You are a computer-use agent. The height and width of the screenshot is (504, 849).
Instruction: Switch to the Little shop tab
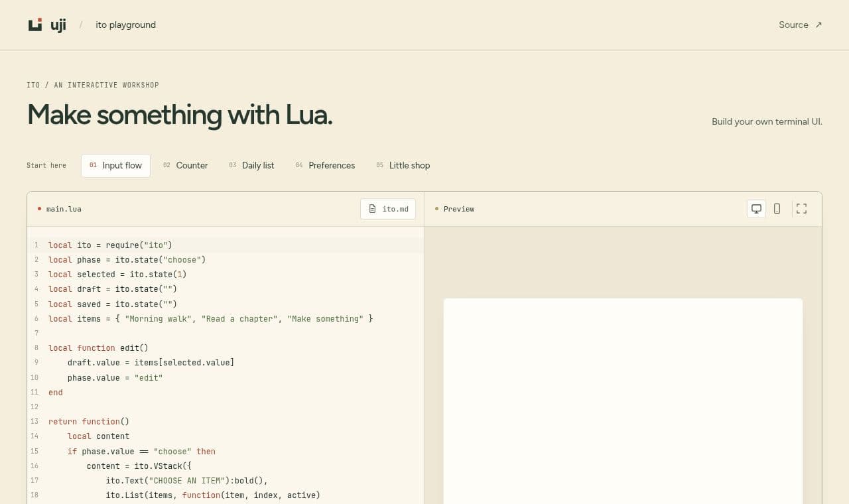(x=403, y=166)
